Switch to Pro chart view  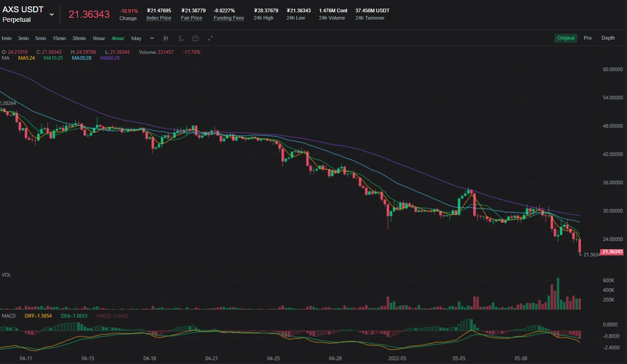pos(588,38)
